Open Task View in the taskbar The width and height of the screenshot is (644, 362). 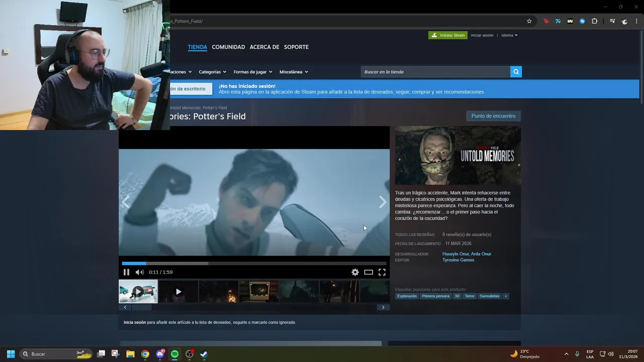101,354
